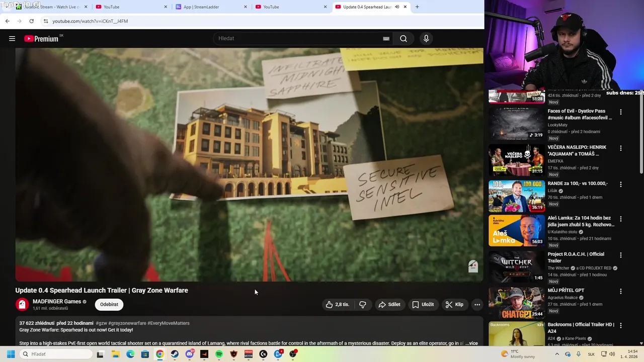Open RANDE za 100,- vs 100.000,- title

click(x=578, y=184)
